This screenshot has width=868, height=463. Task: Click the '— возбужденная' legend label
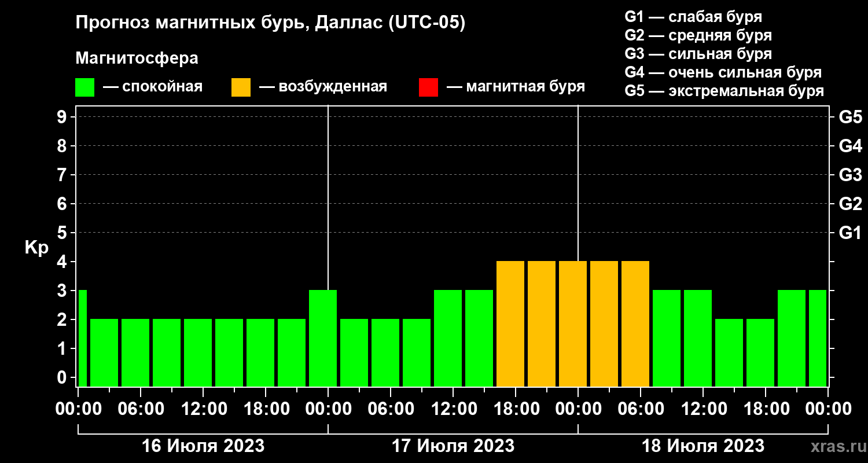(x=323, y=87)
